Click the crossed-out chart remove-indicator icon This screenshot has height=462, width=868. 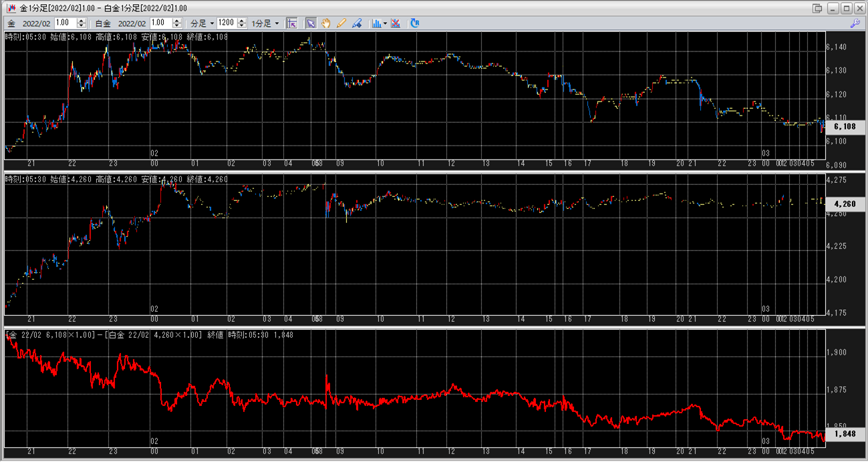[x=396, y=23]
